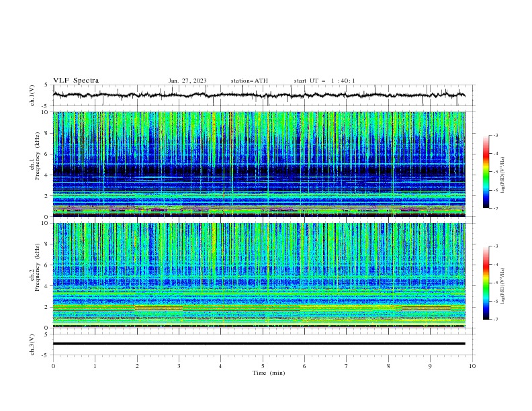Click the "ch.1(V)" axis label at top

click(x=32, y=95)
